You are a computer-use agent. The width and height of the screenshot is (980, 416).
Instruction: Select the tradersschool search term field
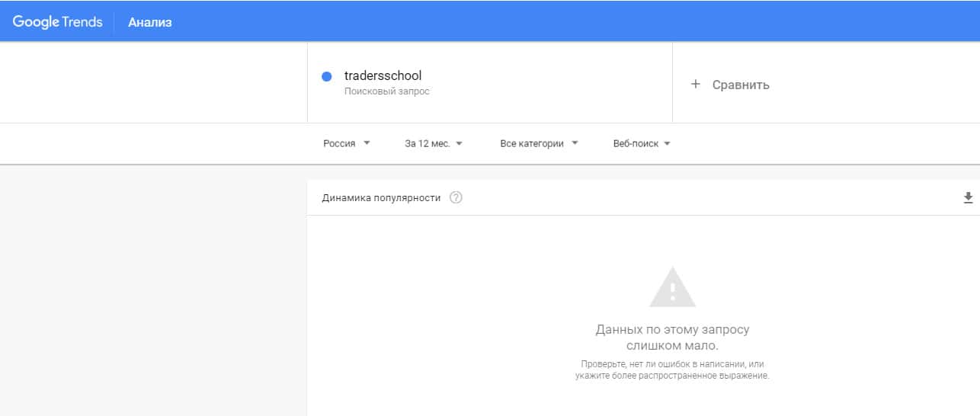[383, 75]
